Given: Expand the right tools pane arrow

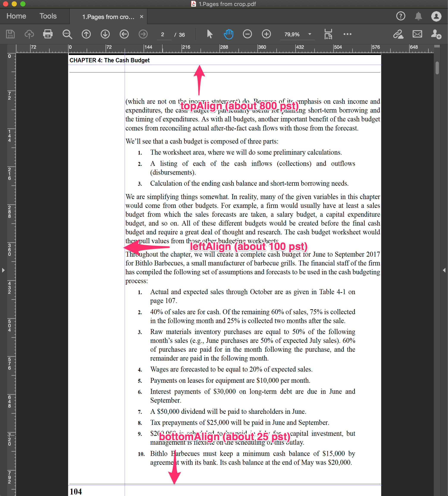Looking at the screenshot, I should tap(444, 270).
